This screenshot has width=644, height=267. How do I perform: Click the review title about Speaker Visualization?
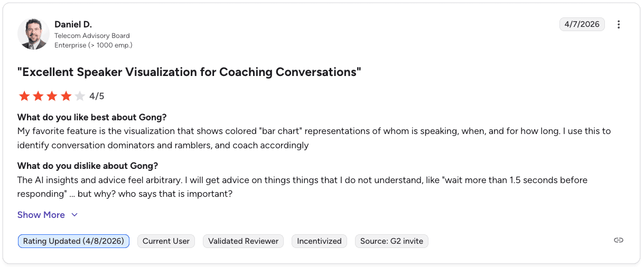click(189, 72)
